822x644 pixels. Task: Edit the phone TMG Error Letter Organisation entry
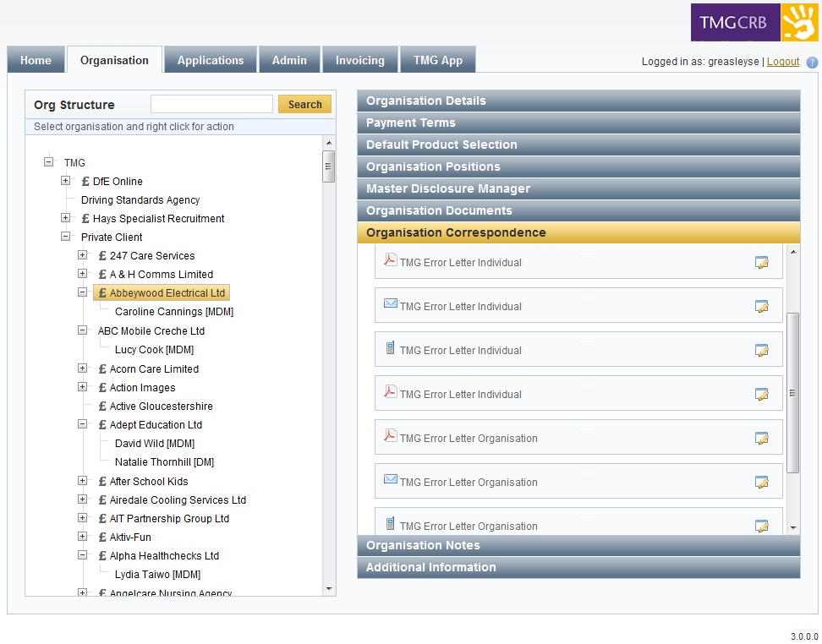(761, 526)
